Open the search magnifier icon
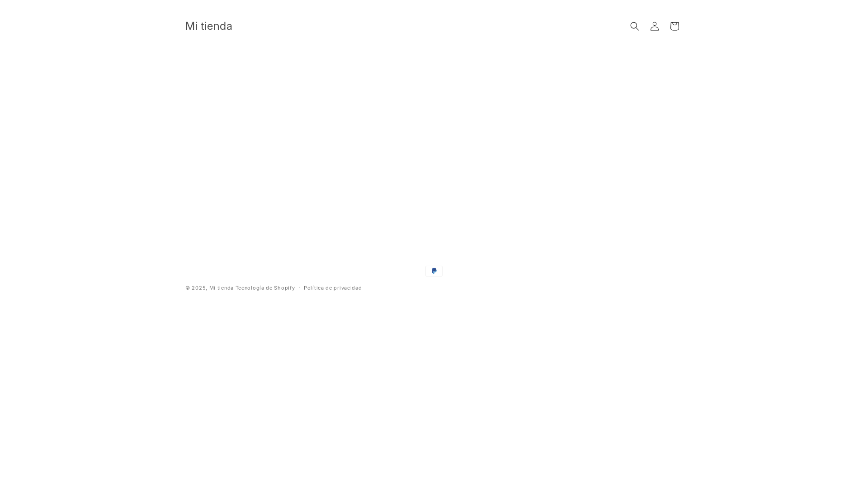 point(634,26)
